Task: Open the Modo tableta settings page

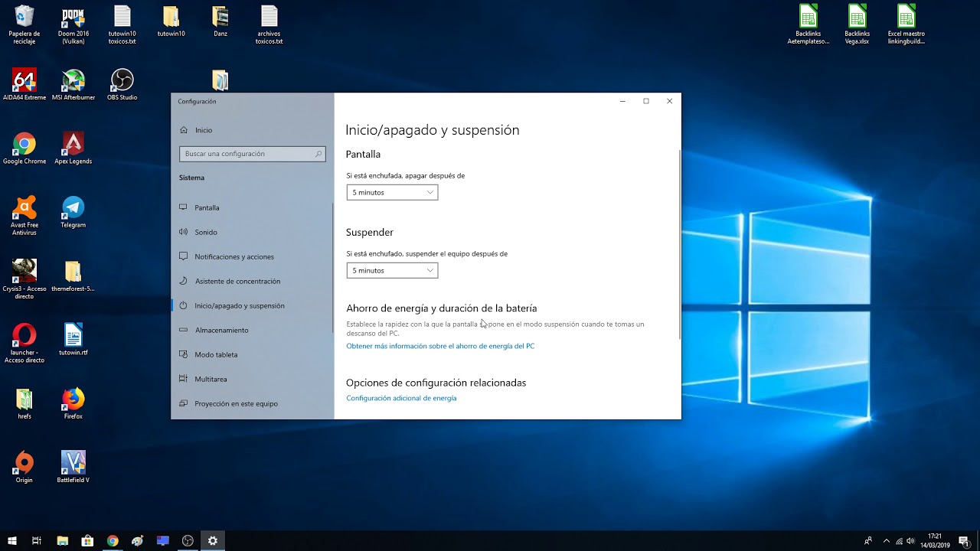Action: (253, 354)
